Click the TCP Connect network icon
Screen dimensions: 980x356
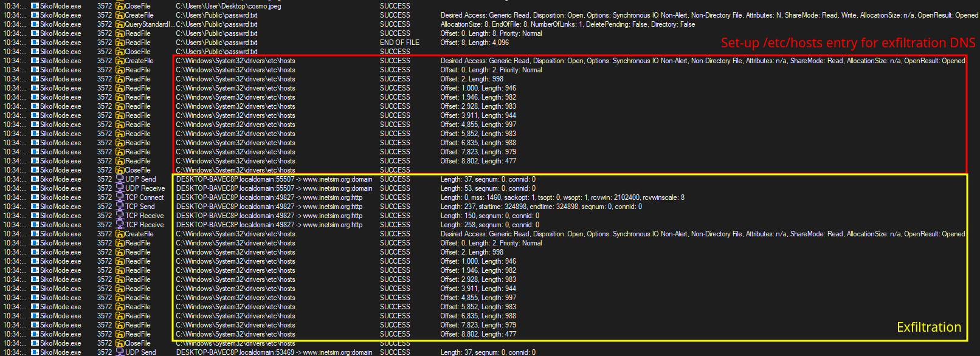pyautogui.click(x=120, y=197)
